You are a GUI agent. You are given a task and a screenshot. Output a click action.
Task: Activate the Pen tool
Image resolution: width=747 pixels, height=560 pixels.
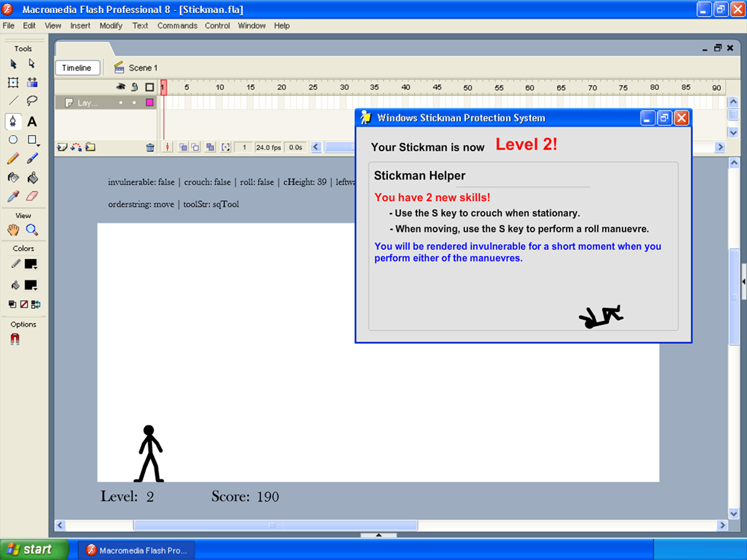(x=13, y=121)
